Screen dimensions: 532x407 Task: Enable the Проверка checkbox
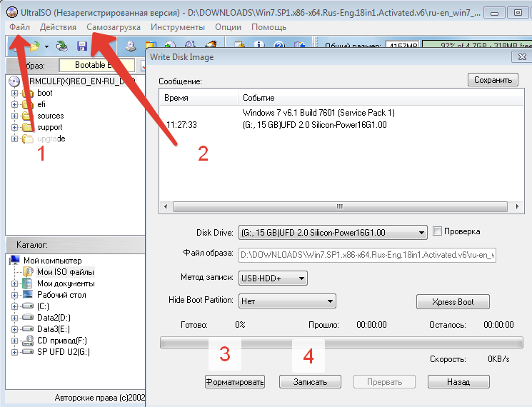point(437,231)
